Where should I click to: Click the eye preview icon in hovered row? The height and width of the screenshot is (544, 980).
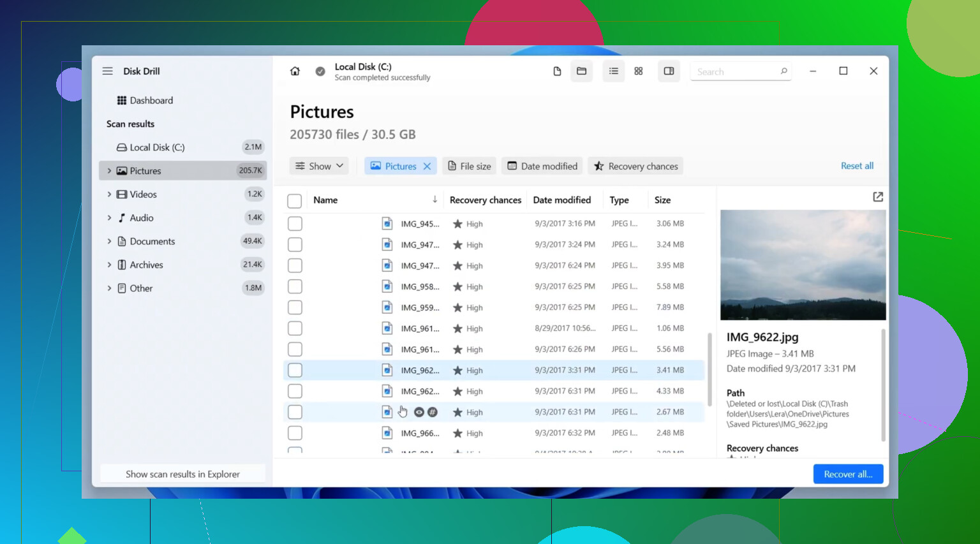pyautogui.click(x=419, y=412)
